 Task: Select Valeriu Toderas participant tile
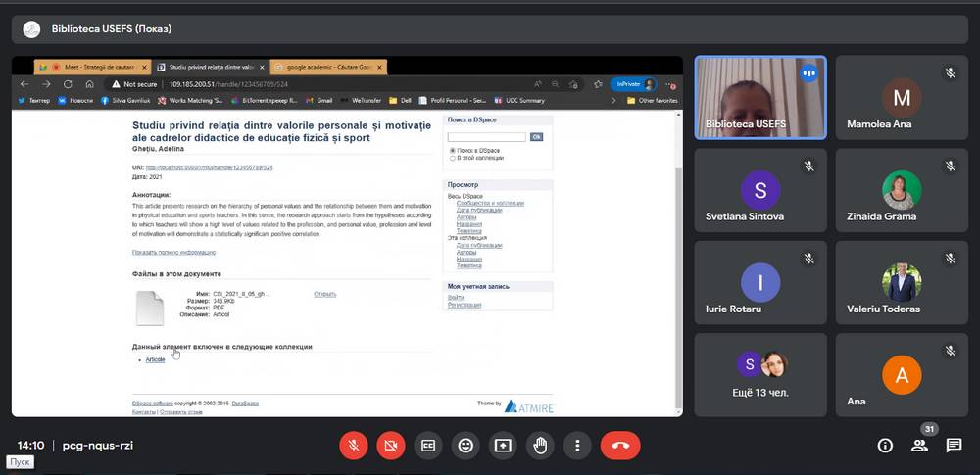(902, 282)
